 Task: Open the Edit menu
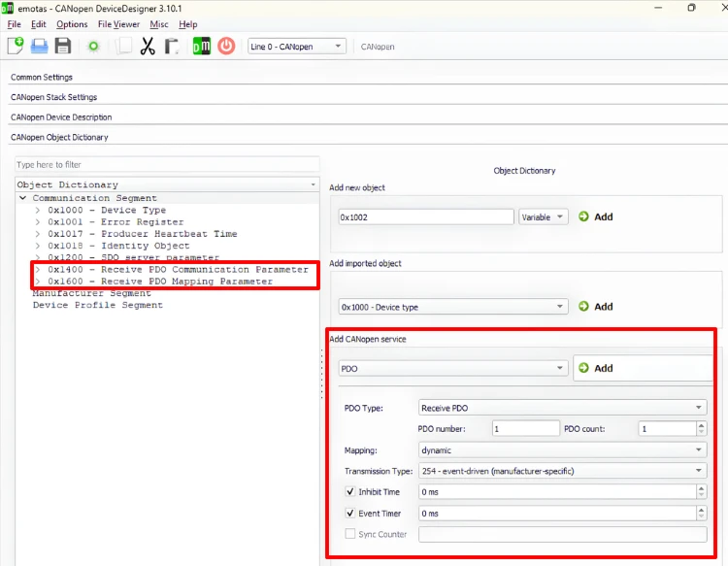pos(39,24)
